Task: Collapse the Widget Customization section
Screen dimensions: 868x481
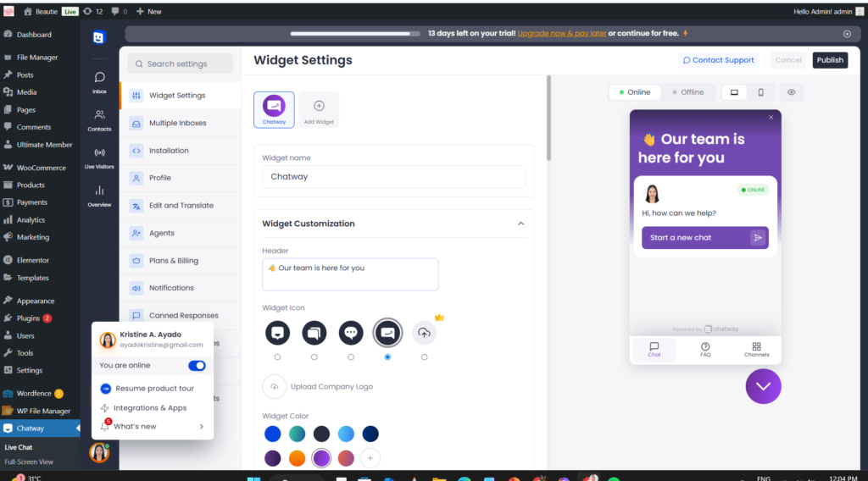Action: (520, 224)
